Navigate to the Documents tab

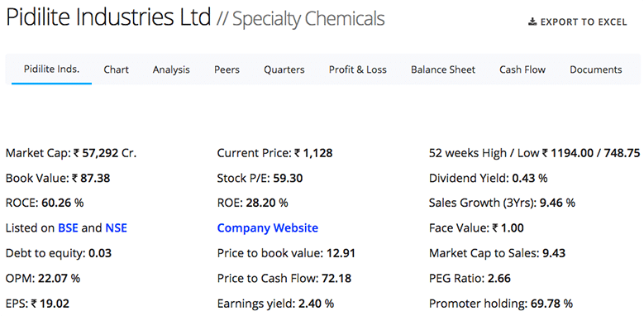(x=596, y=69)
